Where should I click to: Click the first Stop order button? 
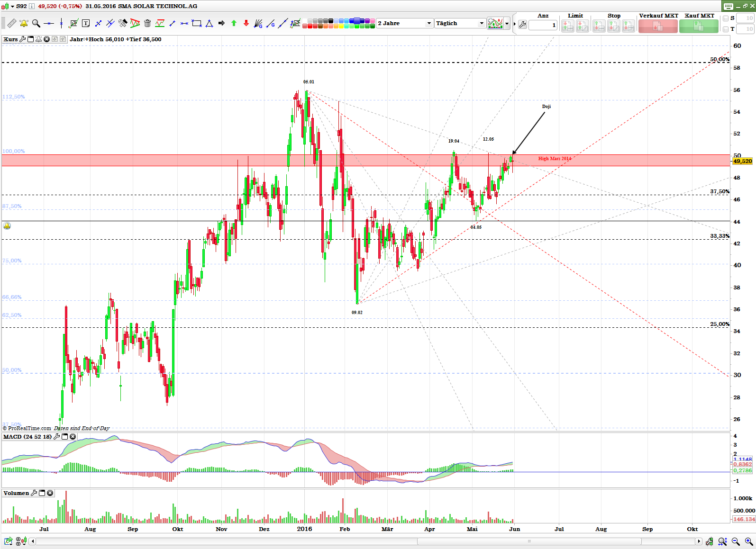point(599,27)
